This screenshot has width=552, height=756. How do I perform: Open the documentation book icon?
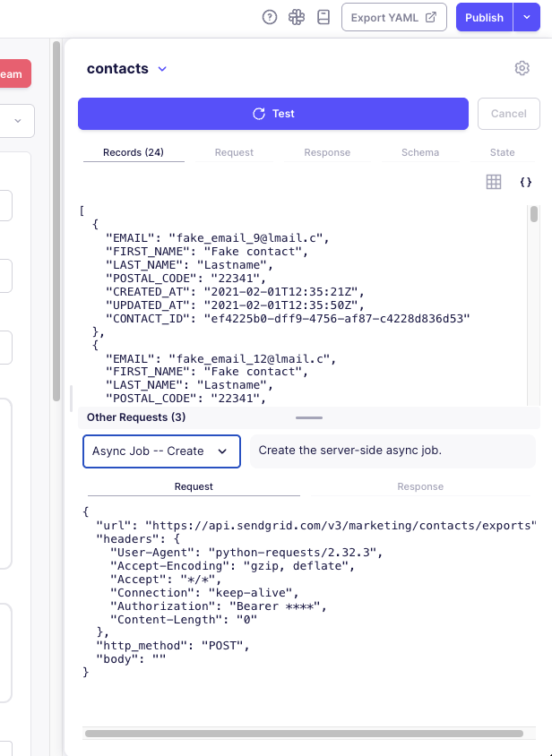pyautogui.click(x=323, y=17)
